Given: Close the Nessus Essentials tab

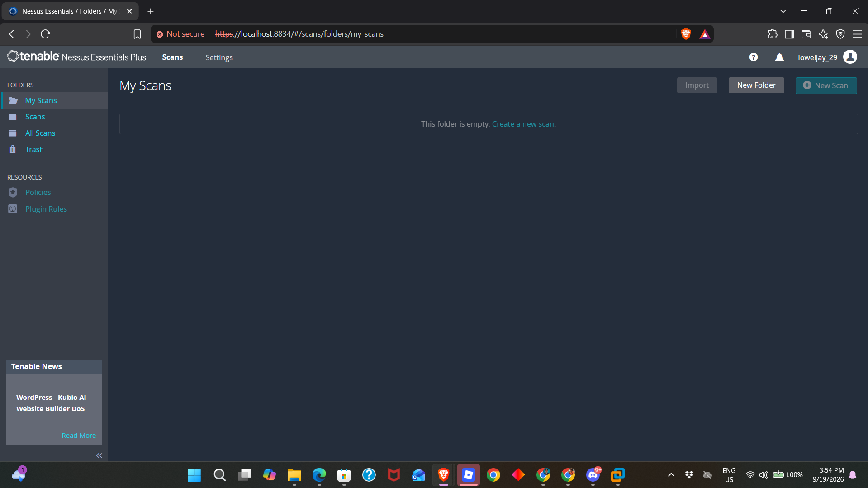Looking at the screenshot, I should pos(129,11).
